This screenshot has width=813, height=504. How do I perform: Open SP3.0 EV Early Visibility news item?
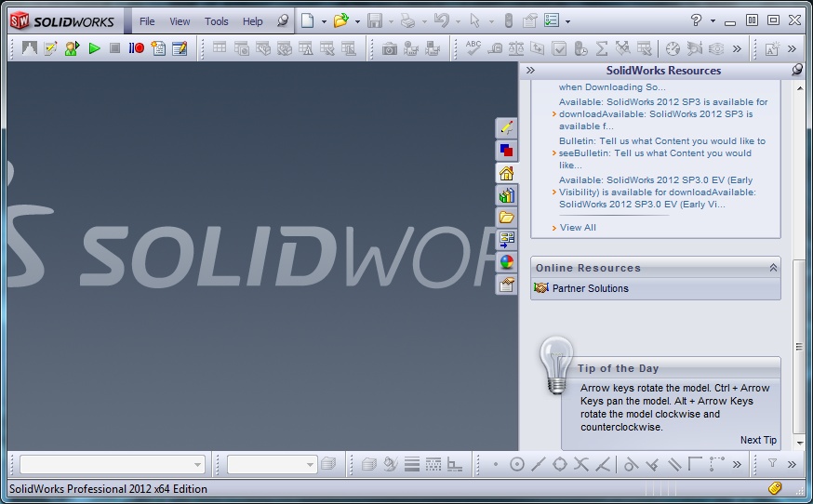point(657,192)
